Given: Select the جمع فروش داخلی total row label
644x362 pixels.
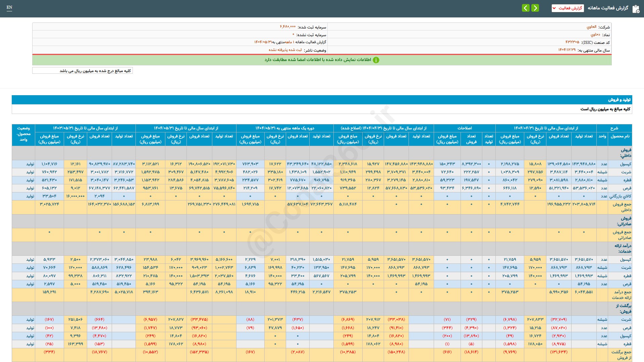Looking at the screenshot, I should [x=622, y=207].
